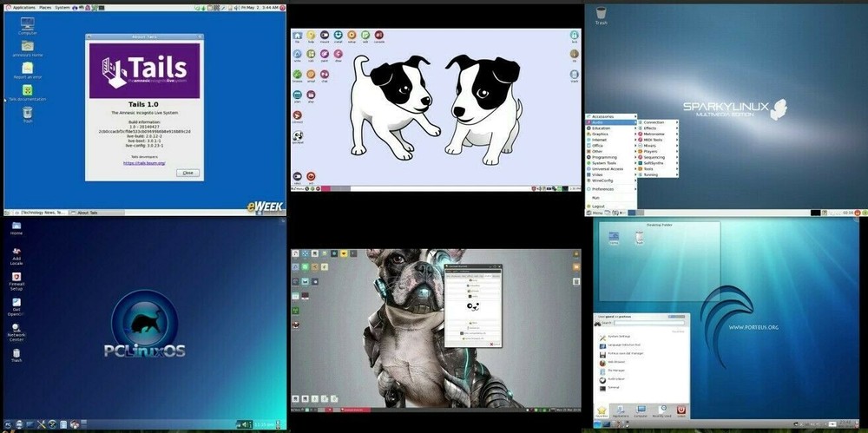Open Puppy desktop 'calc' icon

[311, 55]
